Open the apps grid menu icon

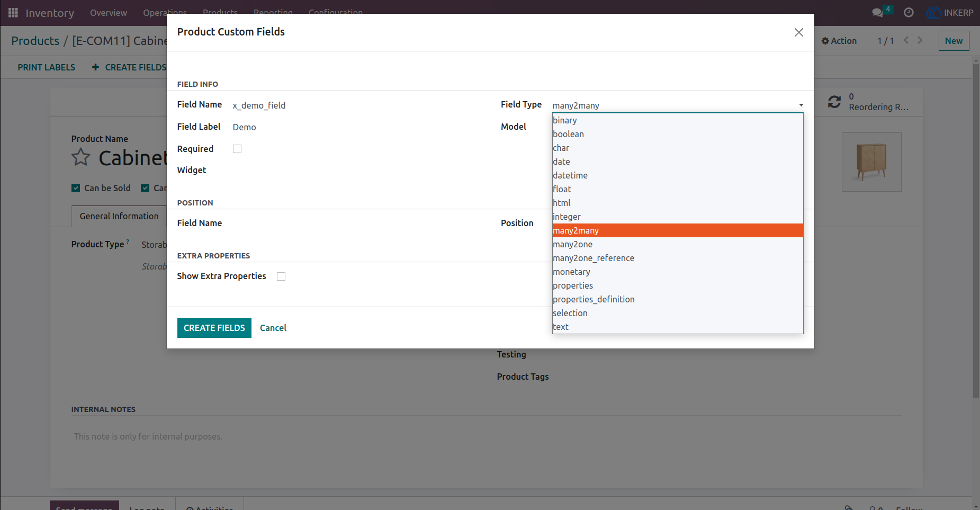[x=13, y=13]
